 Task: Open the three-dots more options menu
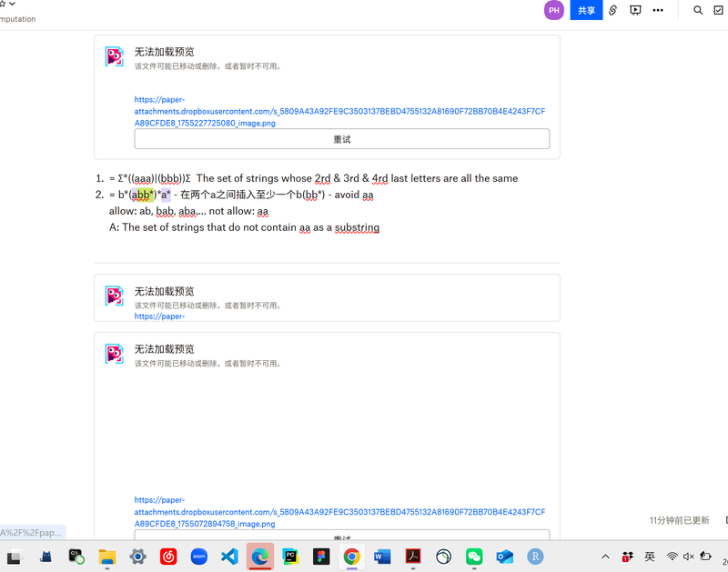(658, 10)
